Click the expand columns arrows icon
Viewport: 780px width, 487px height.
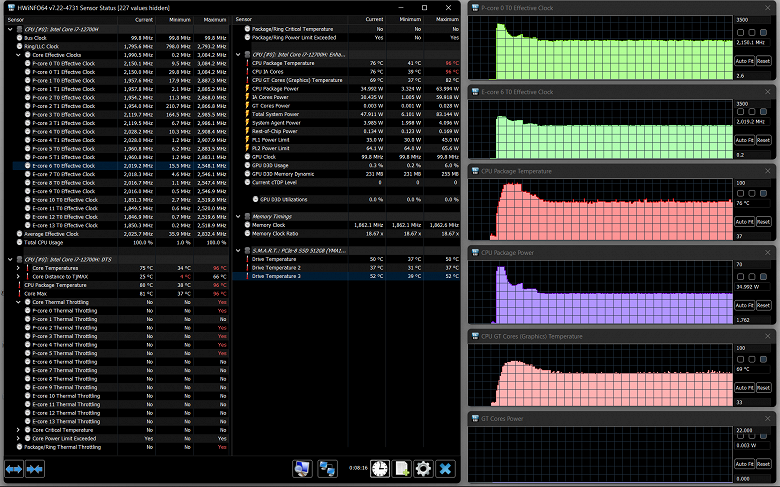tap(16, 468)
